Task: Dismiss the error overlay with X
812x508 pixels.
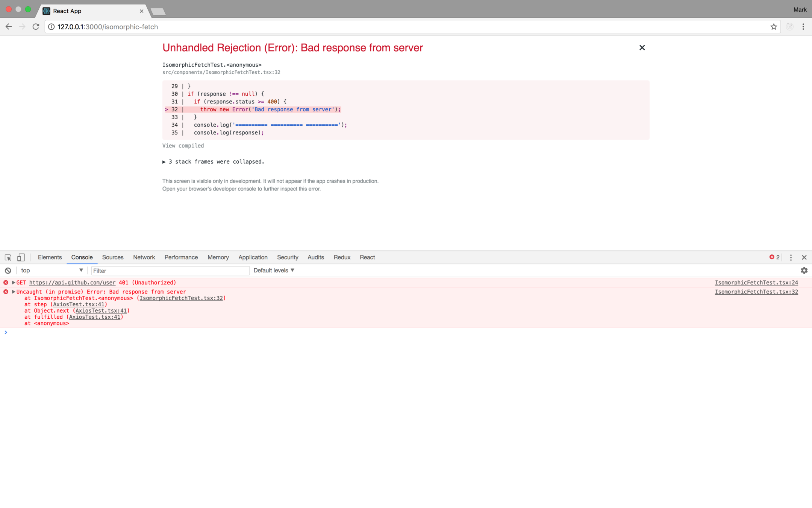Action: 642,48
